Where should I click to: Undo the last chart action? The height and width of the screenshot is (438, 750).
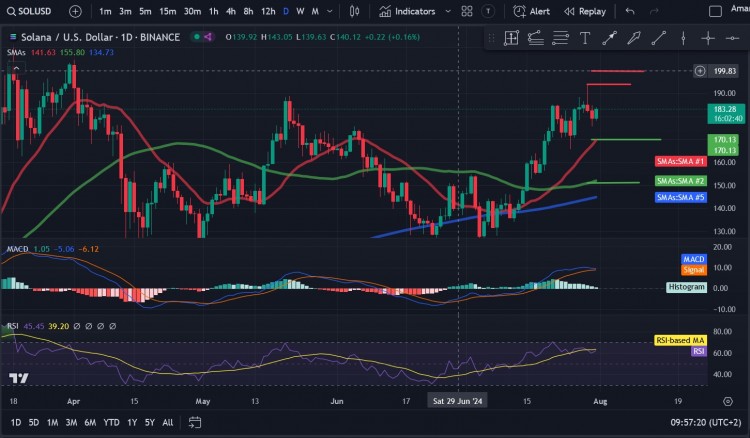(x=630, y=11)
